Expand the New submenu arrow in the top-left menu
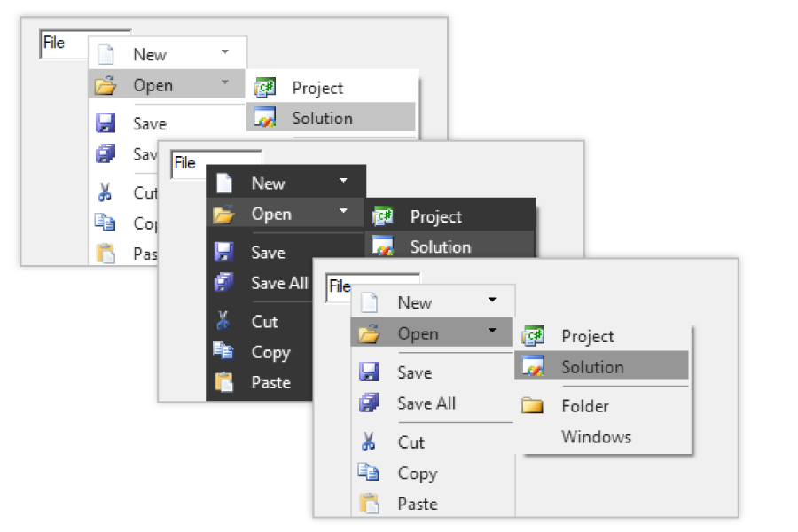Viewport: 798px width, 532px height. click(x=225, y=52)
